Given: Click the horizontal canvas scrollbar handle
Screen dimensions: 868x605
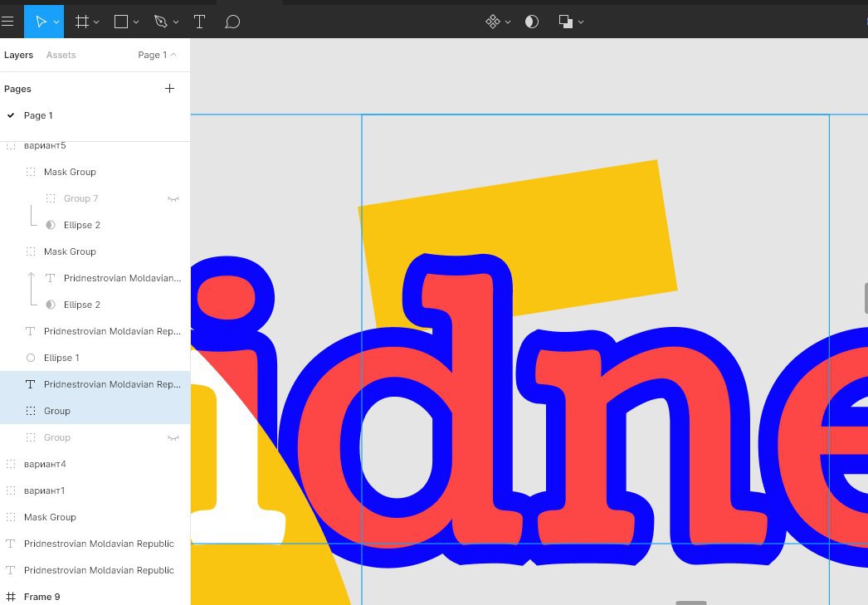Looking at the screenshot, I should click(691, 603).
